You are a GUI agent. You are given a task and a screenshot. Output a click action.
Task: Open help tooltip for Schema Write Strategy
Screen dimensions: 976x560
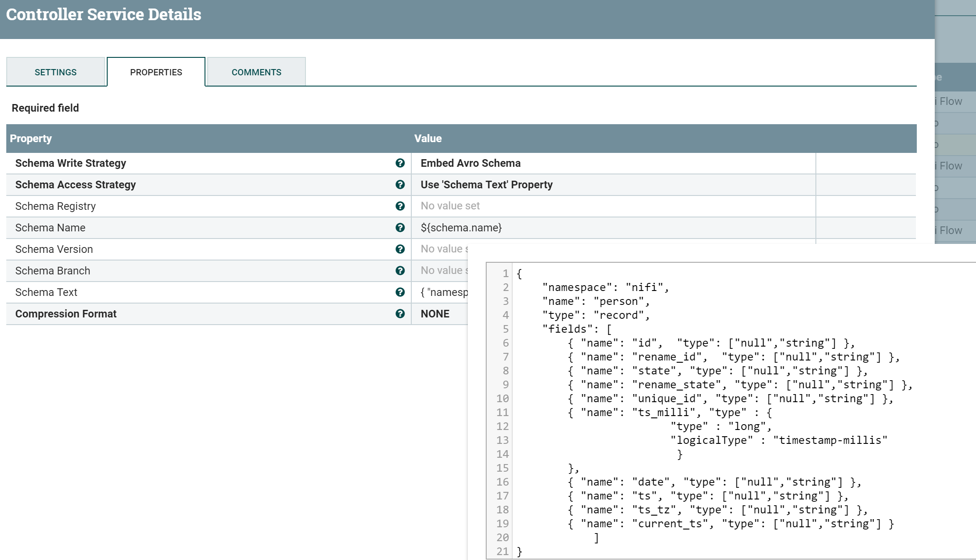pos(400,163)
